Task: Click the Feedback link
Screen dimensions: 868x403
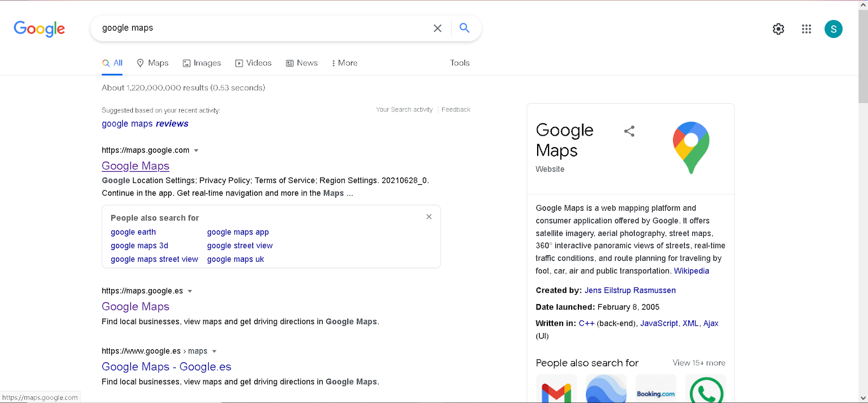Action: tap(456, 110)
